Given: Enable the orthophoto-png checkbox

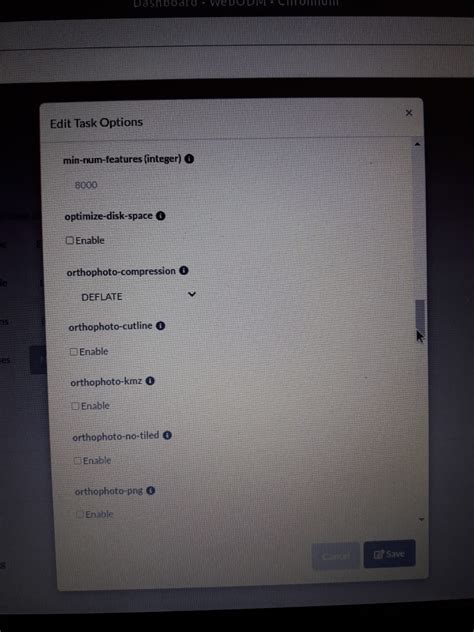Looking at the screenshot, I should point(80,514).
